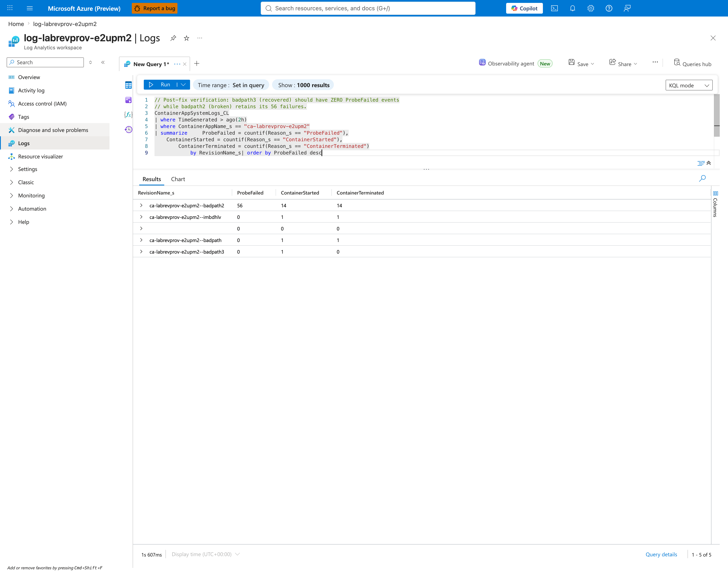Open the Share dropdown

pos(623,64)
